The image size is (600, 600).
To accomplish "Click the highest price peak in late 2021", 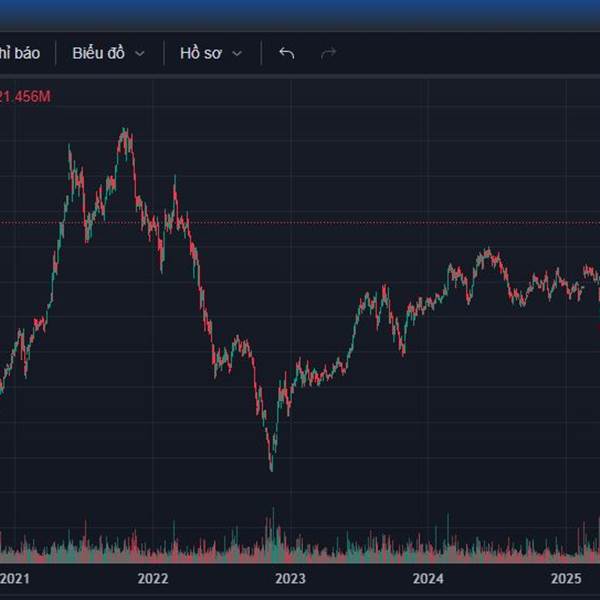I will pos(125,132).
